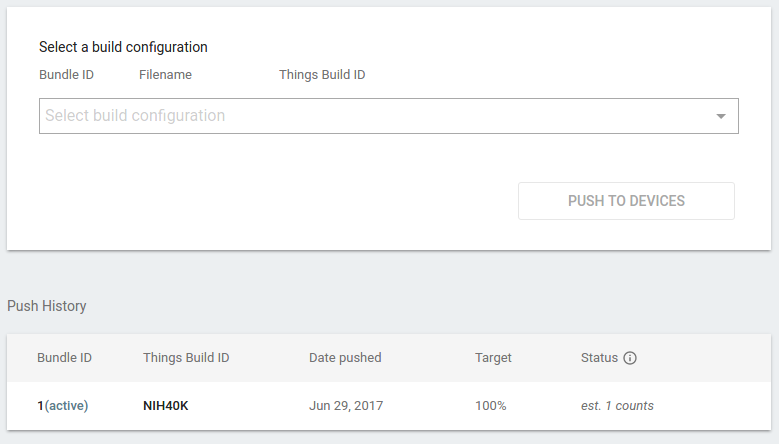Click the Status column header label
The image size is (779, 444).
pos(599,358)
